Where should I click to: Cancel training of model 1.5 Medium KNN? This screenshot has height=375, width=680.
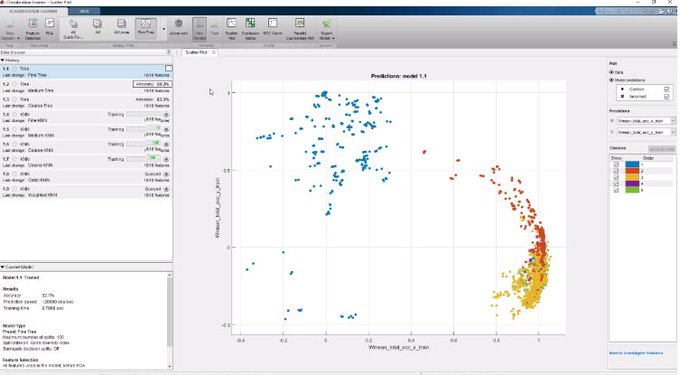166,129
